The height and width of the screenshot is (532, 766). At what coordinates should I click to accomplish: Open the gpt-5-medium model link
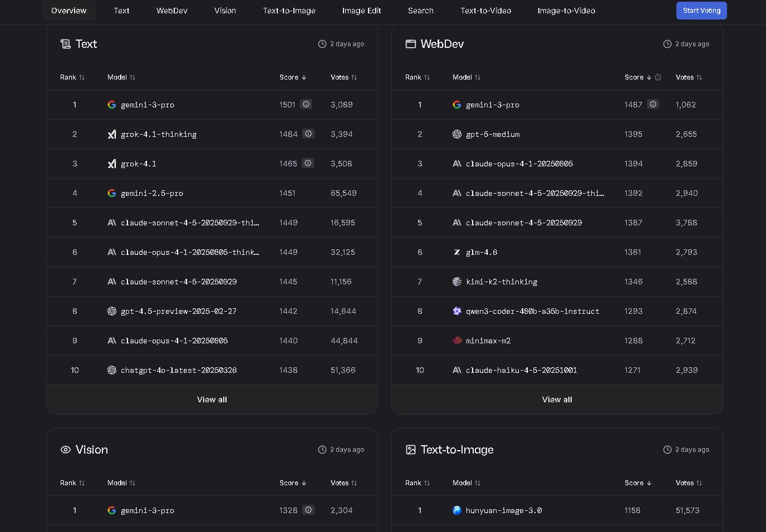pyautogui.click(x=493, y=134)
